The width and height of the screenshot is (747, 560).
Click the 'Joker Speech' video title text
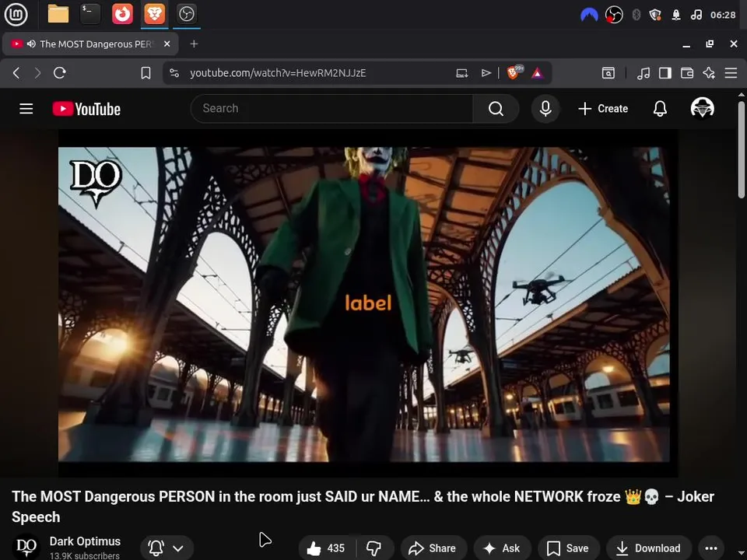[x=363, y=506]
